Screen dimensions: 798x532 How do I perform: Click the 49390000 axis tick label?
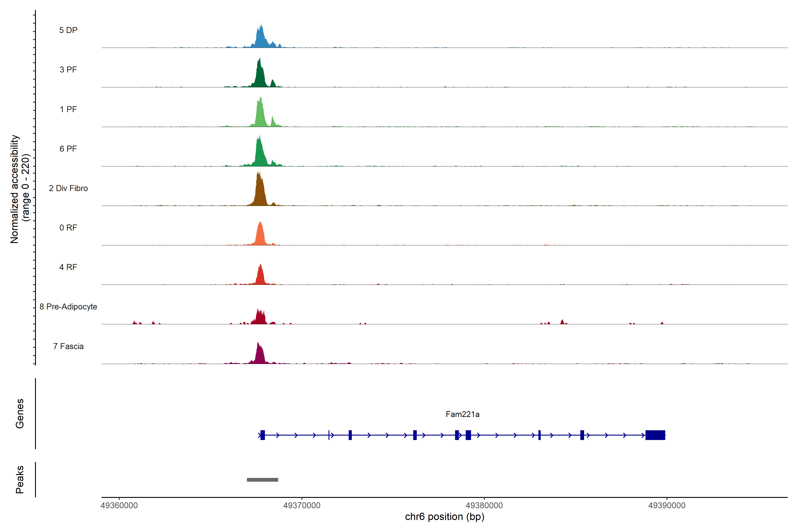667,506
